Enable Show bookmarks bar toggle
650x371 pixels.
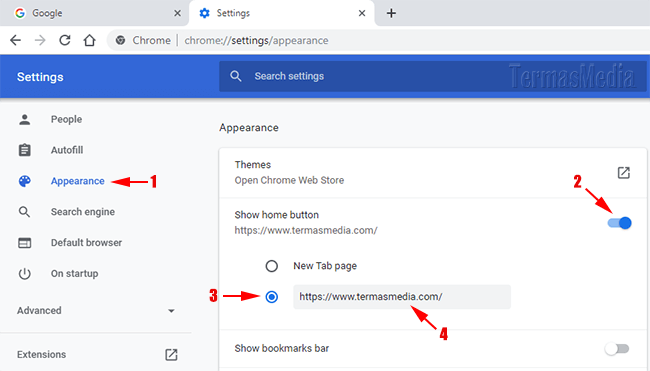pos(617,349)
